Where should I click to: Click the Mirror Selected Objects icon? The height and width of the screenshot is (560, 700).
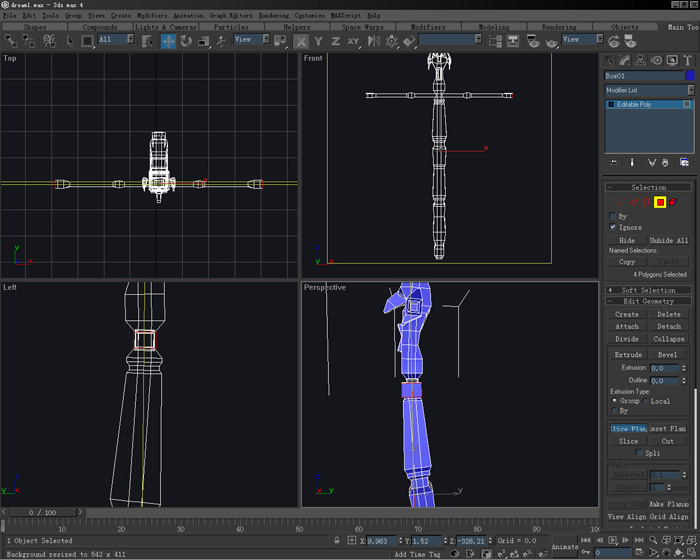click(374, 42)
